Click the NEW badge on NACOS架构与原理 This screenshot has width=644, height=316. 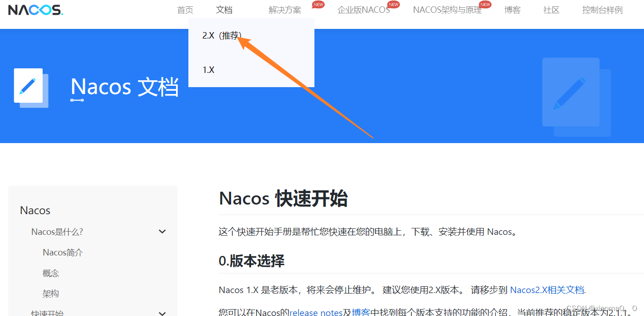point(485,5)
